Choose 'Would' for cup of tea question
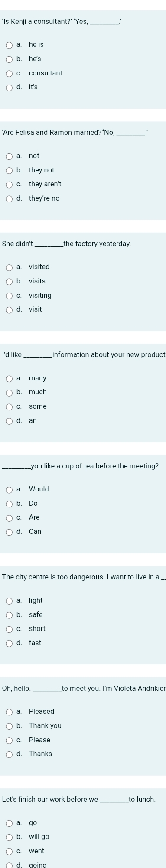This screenshot has width=166, height=868. [x=9, y=490]
